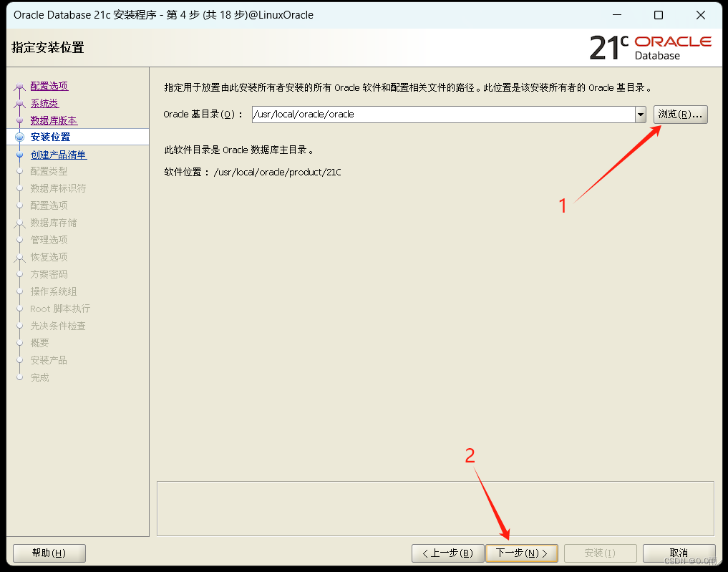This screenshot has height=572, width=728.
Task: Cancel installation with the 取消 button
Action: tap(679, 553)
